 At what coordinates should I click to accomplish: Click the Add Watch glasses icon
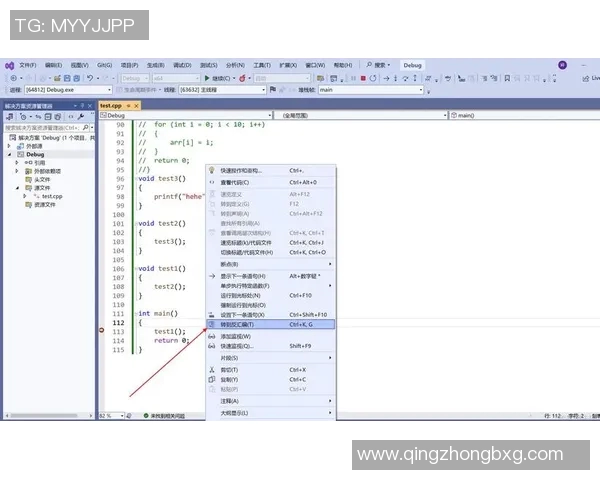tap(211, 336)
